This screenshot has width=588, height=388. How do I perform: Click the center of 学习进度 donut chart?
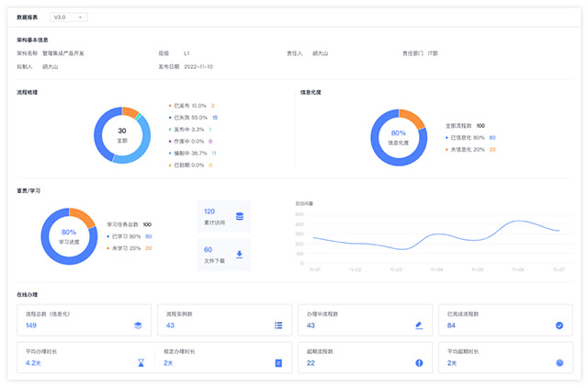click(68, 236)
